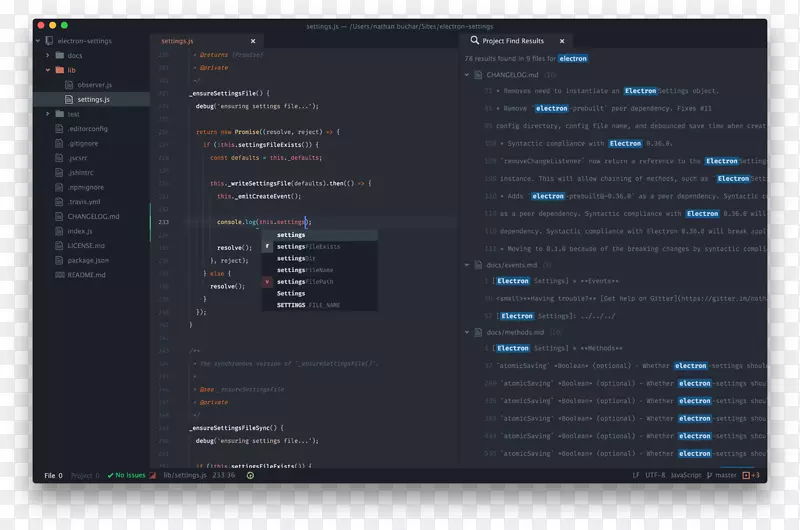The height and width of the screenshot is (530, 800).
Task: Click the green checkmark No Issues indicator
Action: 111,475
